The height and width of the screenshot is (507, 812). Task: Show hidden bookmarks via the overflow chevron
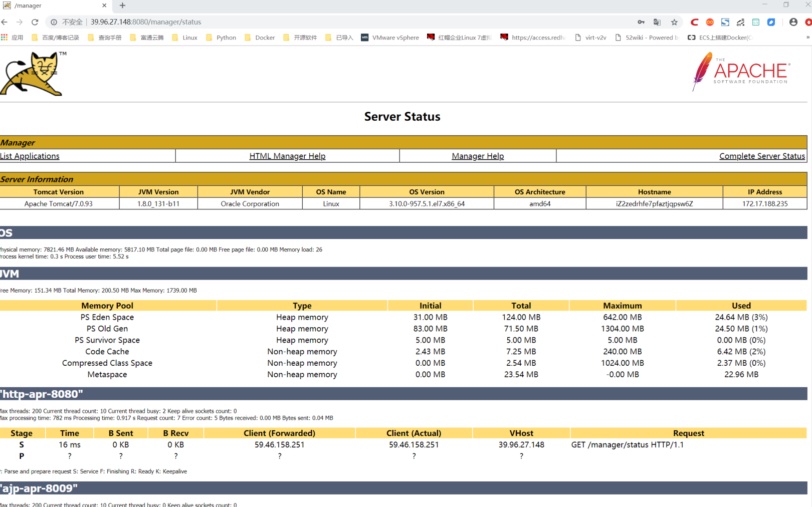click(808, 38)
